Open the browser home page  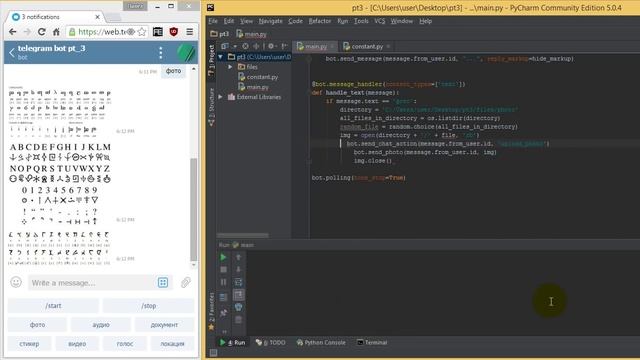pyautogui.click(x=56, y=32)
